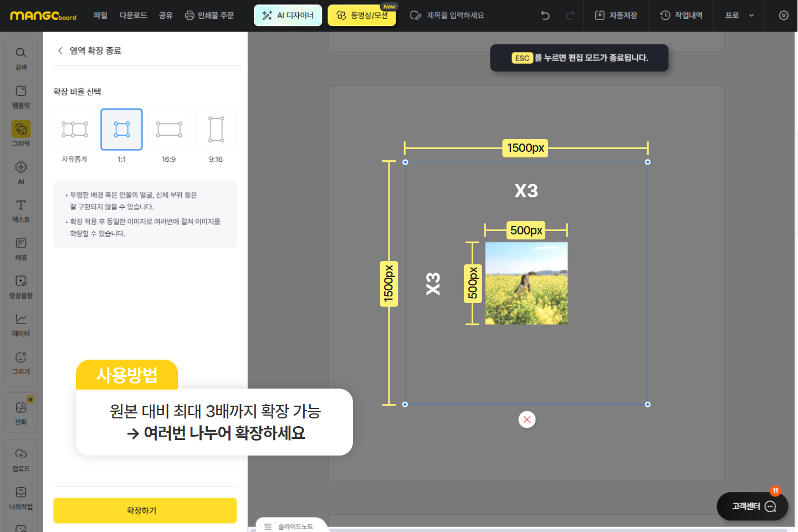Expand the 프로 plan dropdown
This screenshot has width=798, height=532.
(x=739, y=16)
